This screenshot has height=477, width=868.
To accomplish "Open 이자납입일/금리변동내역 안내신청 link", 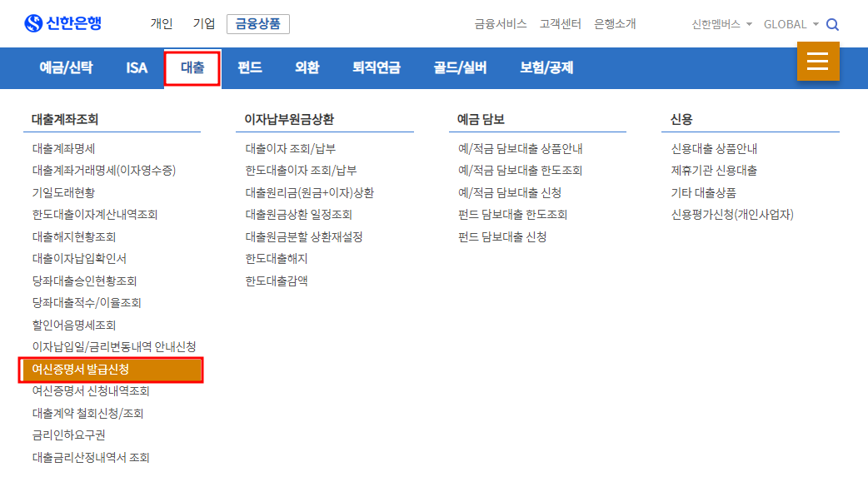I will [x=114, y=347].
